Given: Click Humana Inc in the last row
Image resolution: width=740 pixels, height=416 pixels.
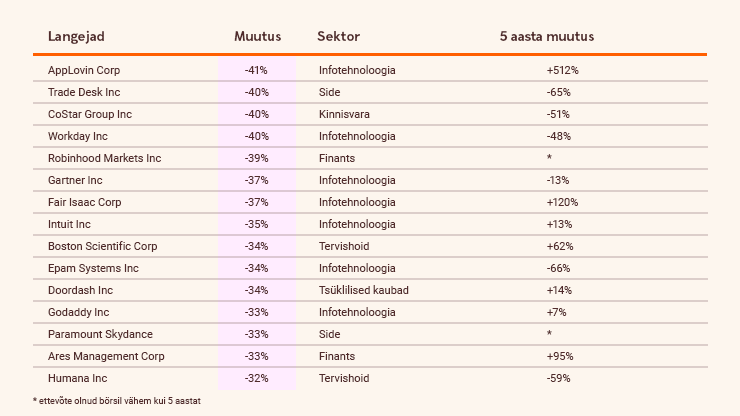Looking at the screenshot, I should point(75,378).
